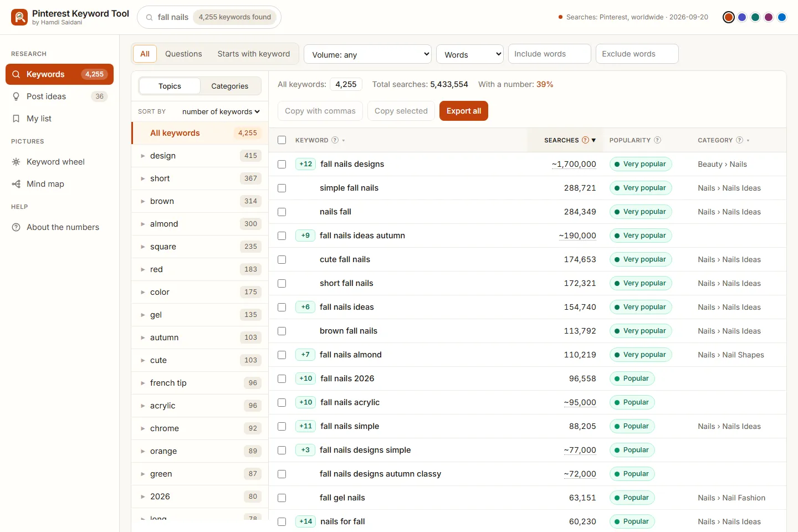Click the magnifier icon in the search box

click(149, 17)
